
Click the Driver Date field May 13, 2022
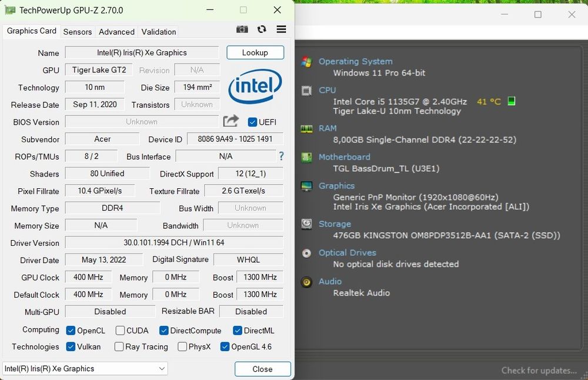(x=104, y=259)
